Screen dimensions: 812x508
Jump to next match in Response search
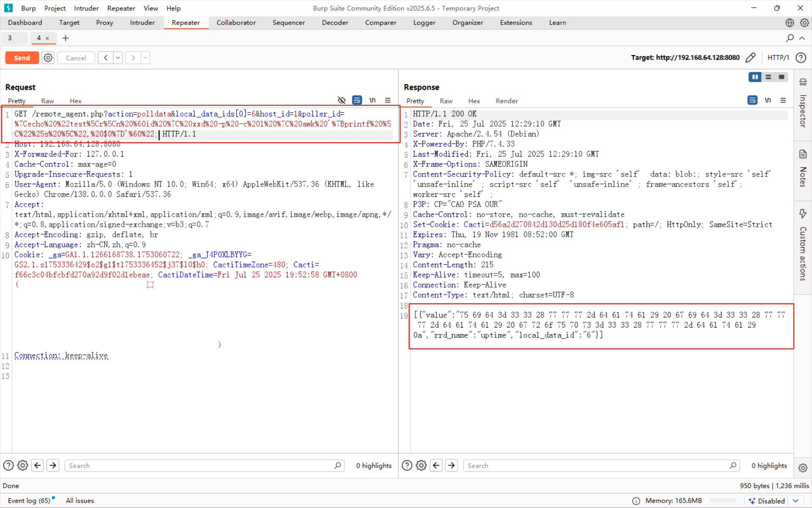tap(451, 466)
